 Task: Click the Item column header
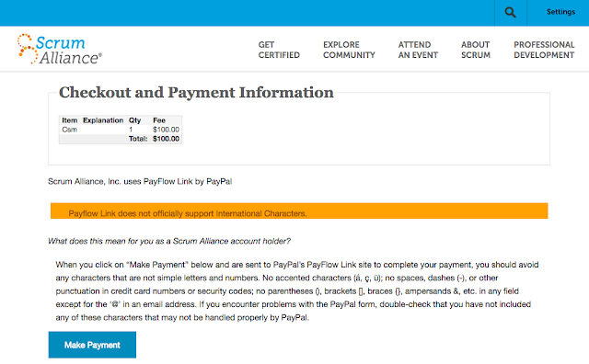point(70,120)
